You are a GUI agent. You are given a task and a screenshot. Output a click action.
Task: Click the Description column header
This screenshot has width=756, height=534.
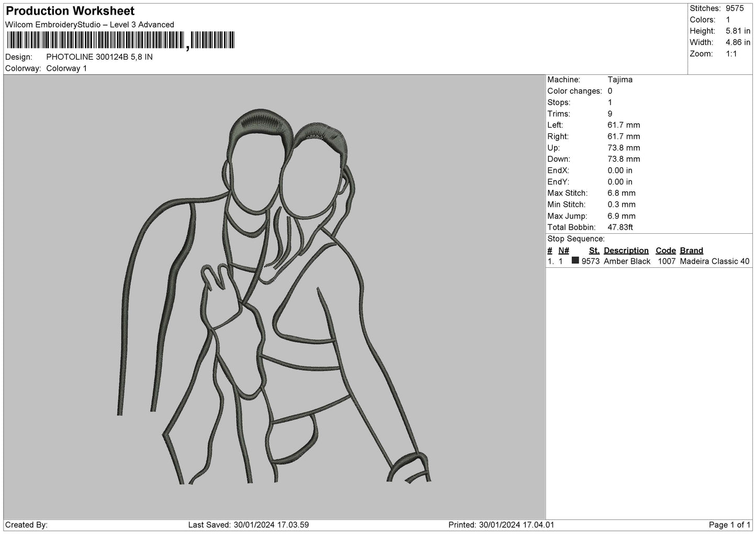[x=626, y=251]
